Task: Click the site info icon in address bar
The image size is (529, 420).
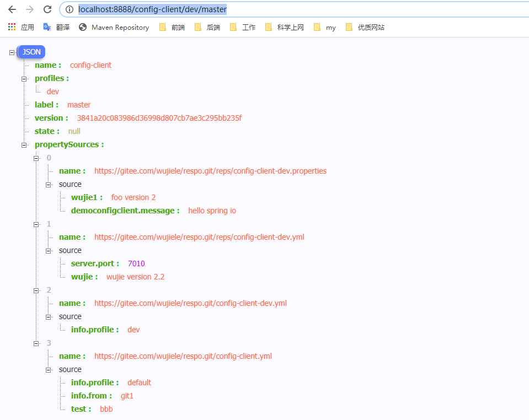Action: 69,9
